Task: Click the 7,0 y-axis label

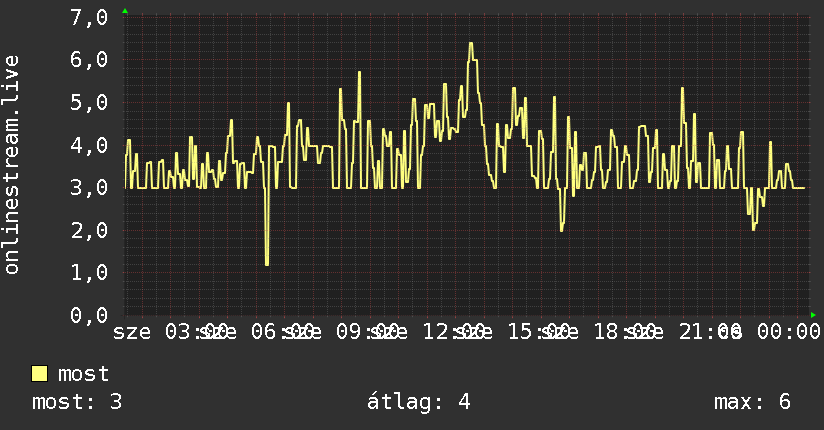Action: point(89,17)
